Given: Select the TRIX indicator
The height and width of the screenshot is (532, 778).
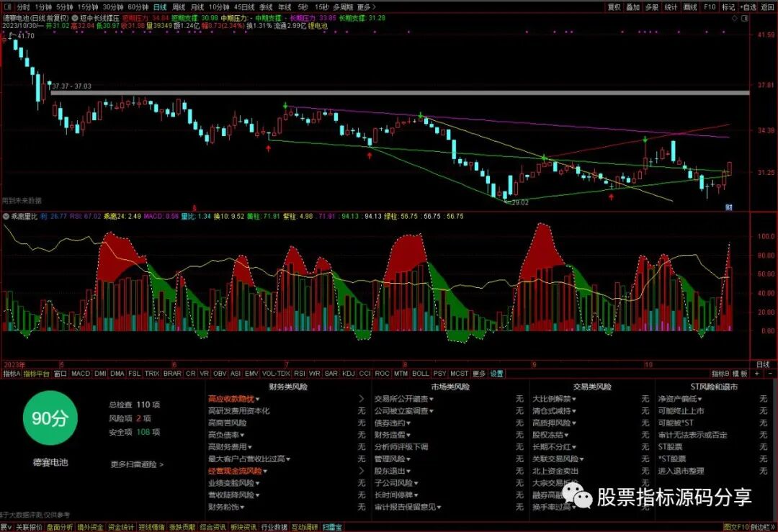Looking at the screenshot, I should [x=152, y=374].
